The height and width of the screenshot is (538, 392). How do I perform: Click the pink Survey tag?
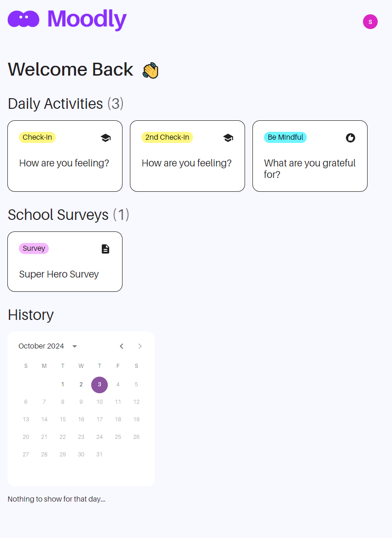click(x=34, y=248)
